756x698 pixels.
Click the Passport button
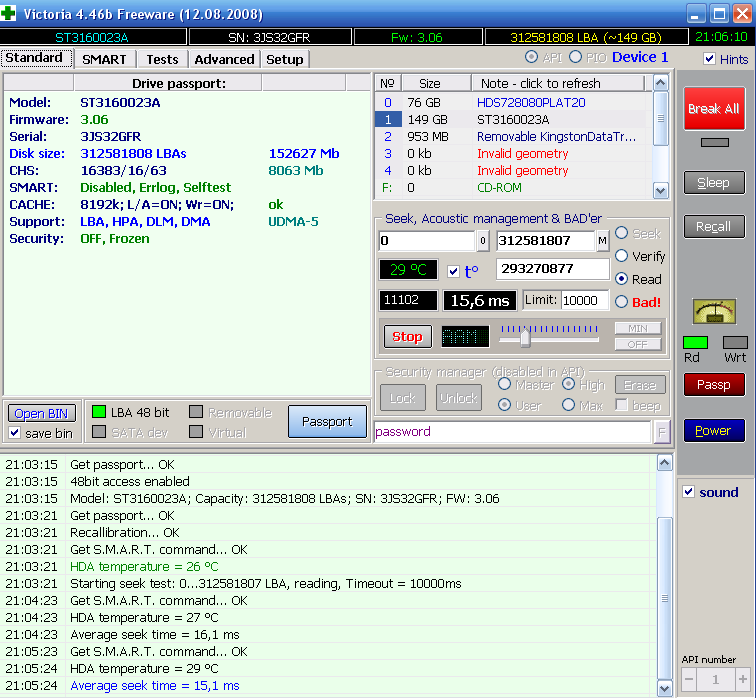tap(327, 421)
